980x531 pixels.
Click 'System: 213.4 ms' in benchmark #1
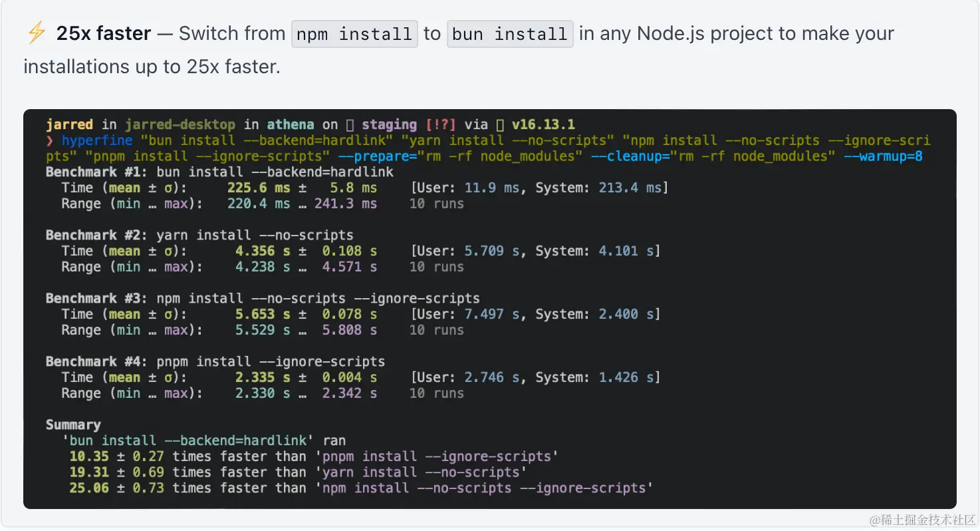598,188
